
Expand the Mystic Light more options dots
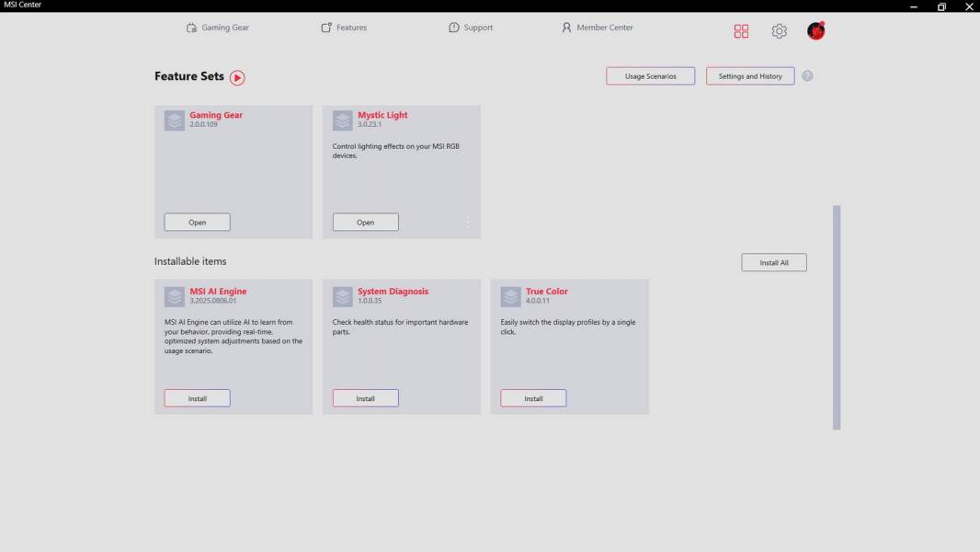[467, 222]
